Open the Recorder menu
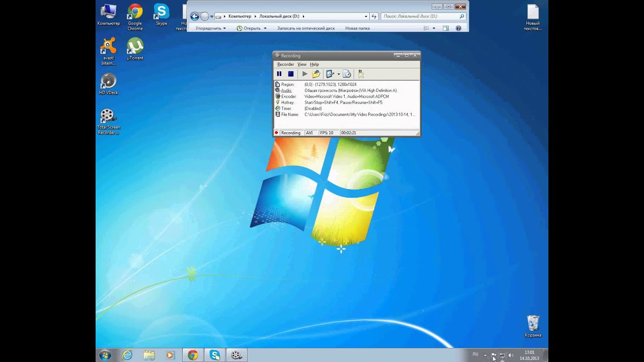Viewport: 644px width, 362px height. [x=285, y=64]
